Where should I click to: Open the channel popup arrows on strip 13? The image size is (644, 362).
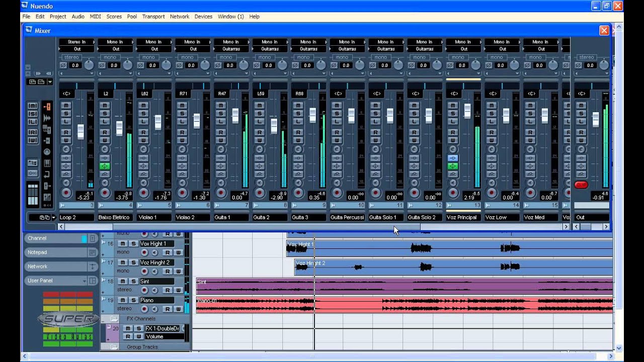[x=449, y=205]
